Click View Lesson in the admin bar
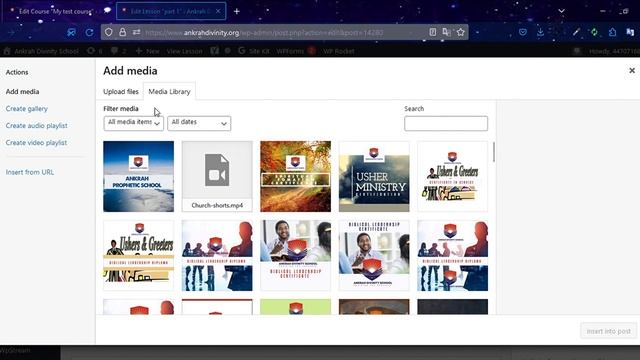The image size is (640, 360). point(184,51)
